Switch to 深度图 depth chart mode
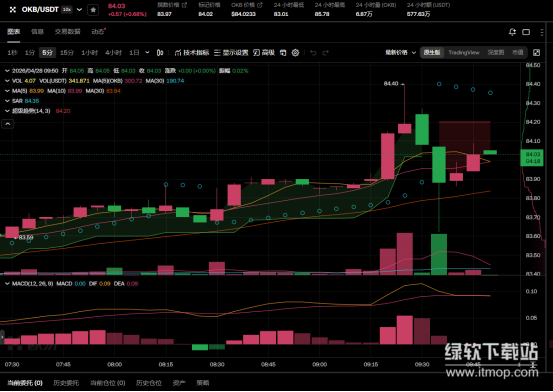 (x=496, y=53)
